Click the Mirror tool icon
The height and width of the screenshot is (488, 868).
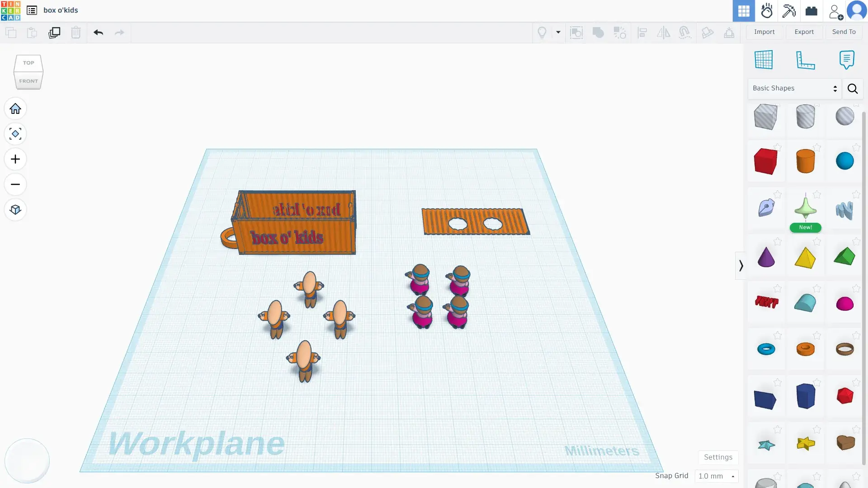[x=664, y=33]
